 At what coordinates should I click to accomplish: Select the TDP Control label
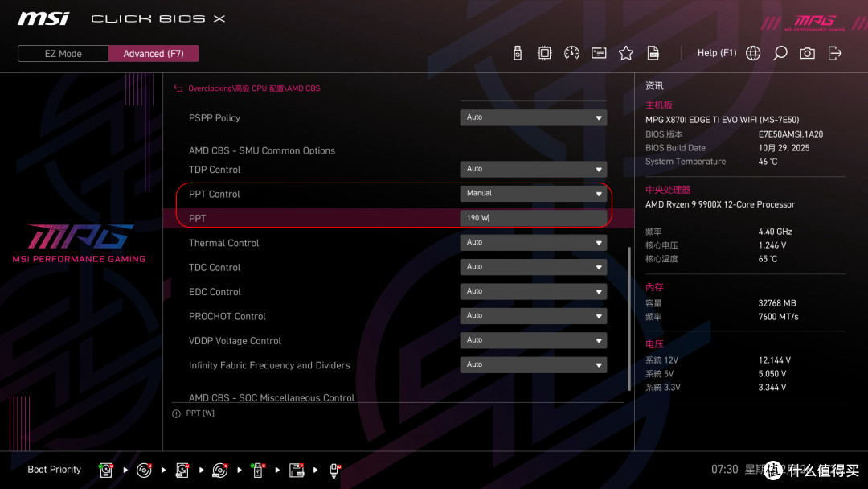pyautogui.click(x=215, y=170)
